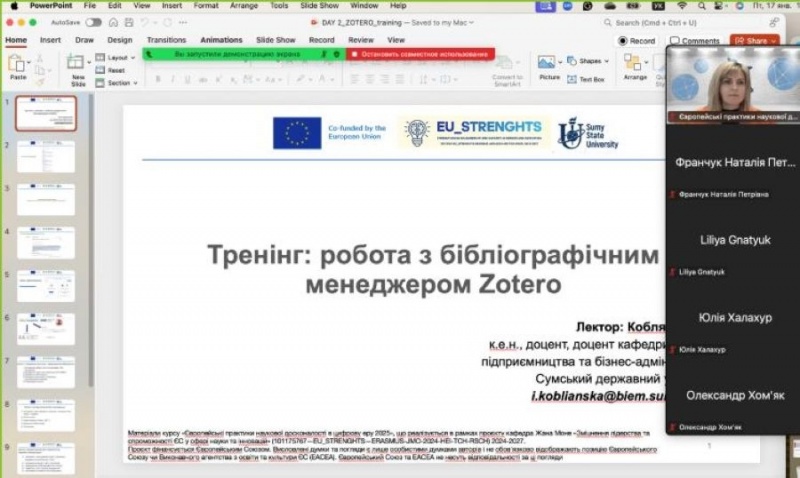Select slide 4 thumbnail
Image resolution: width=800 pixels, height=478 pixels.
[46, 243]
